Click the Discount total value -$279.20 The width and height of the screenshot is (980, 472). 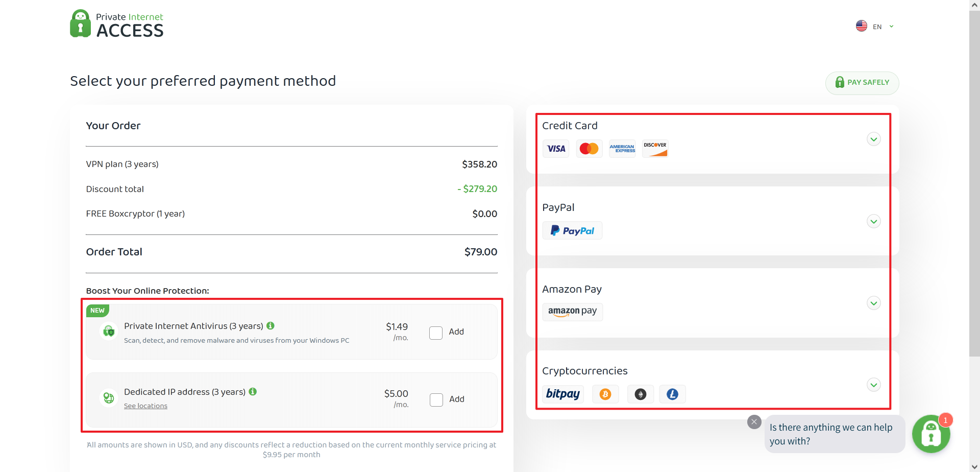pyautogui.click(x=477, y=188)
